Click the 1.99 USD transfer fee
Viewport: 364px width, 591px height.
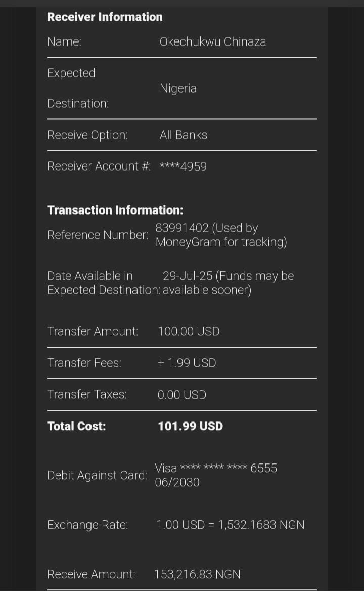click(x=187, y=363)
